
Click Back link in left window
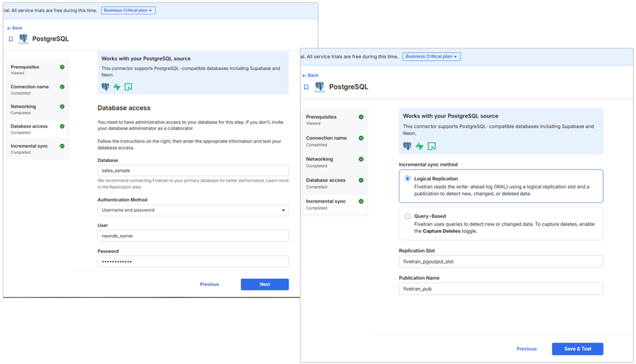point(15,28)
